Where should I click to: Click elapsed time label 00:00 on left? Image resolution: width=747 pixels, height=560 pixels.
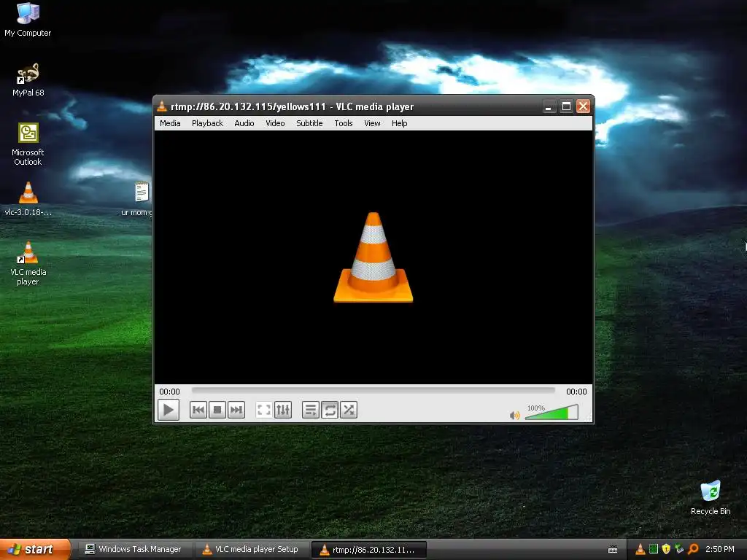[169, 392]
